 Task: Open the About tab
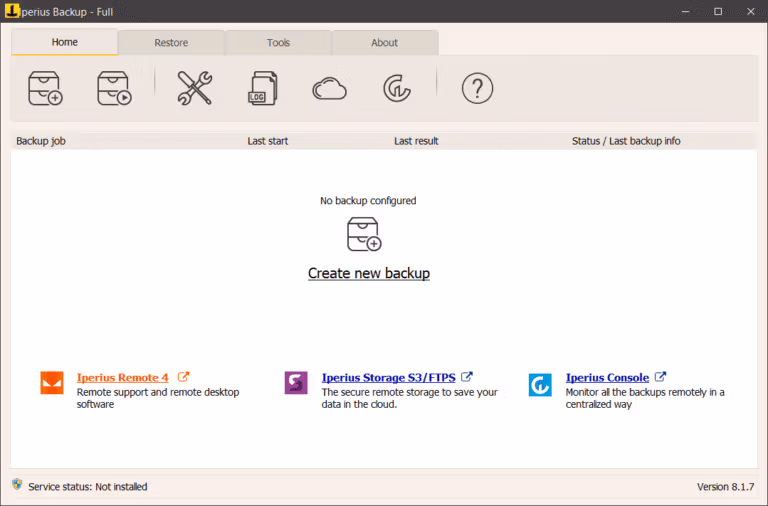[x=384, y=43]
